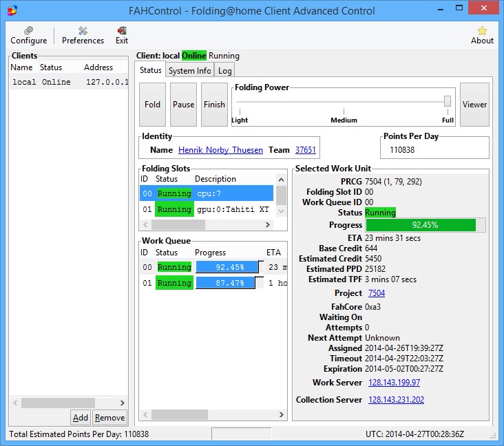Open Project 7504 link

pyautogui.click(x=377, y=293)
